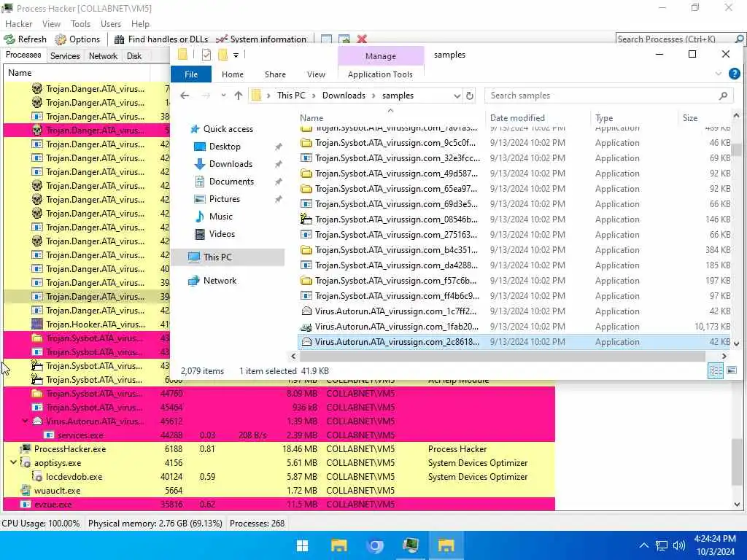Select the services.exe process row
Image resolution: width=747 pixels, height=560 pixels.
point(279,435)
